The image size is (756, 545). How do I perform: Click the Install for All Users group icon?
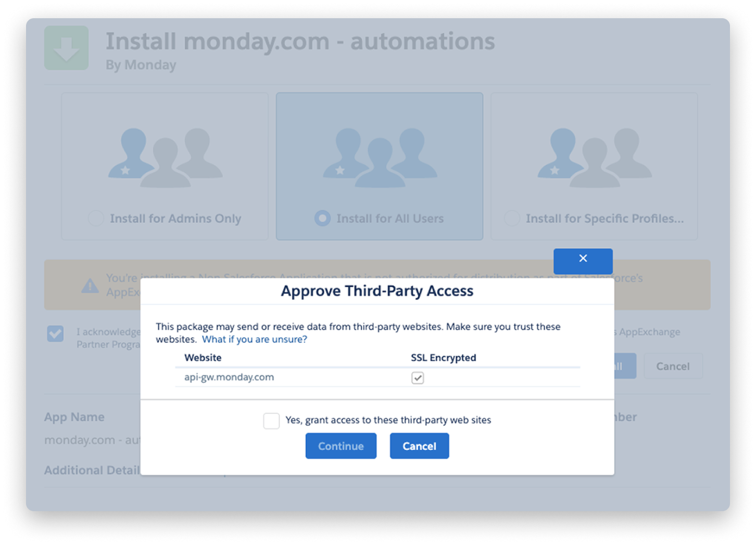tap(380, 157)
